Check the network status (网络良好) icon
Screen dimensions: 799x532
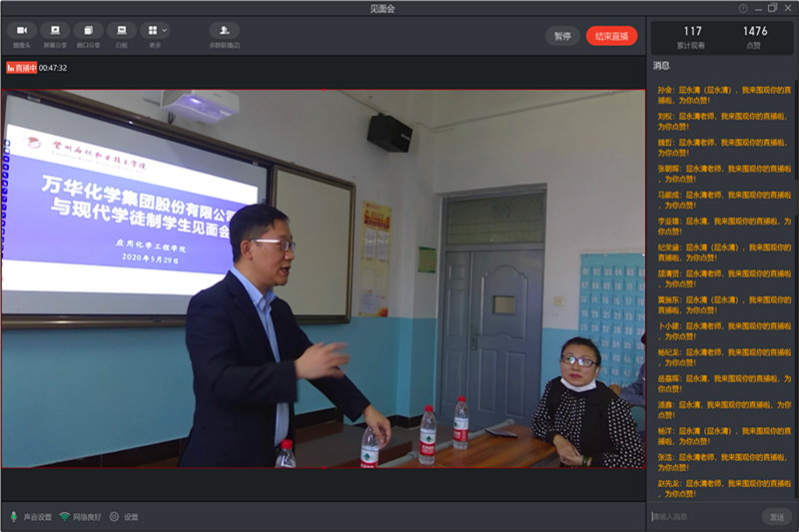[65, 517]
